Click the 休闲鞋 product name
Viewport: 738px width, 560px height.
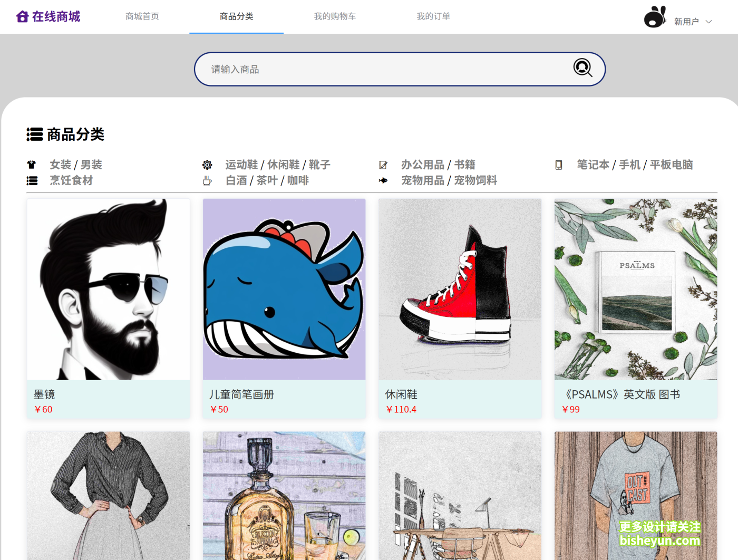point(401,394)
